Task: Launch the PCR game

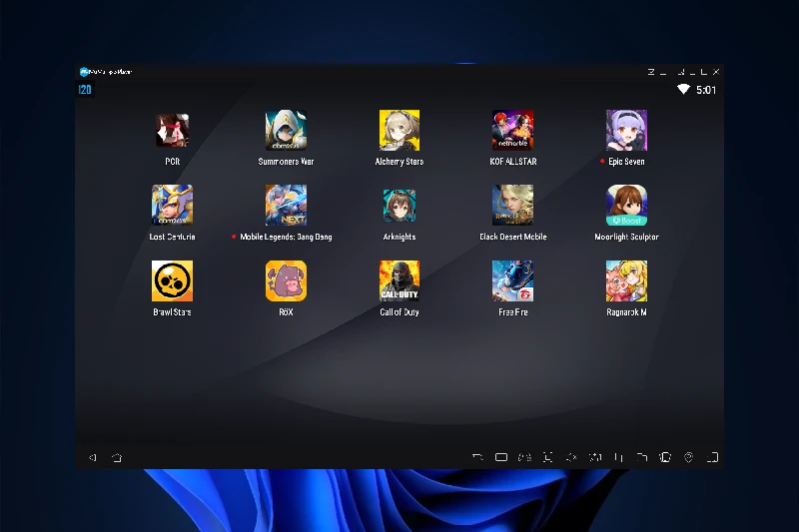Action: click(x=172, y=131)
